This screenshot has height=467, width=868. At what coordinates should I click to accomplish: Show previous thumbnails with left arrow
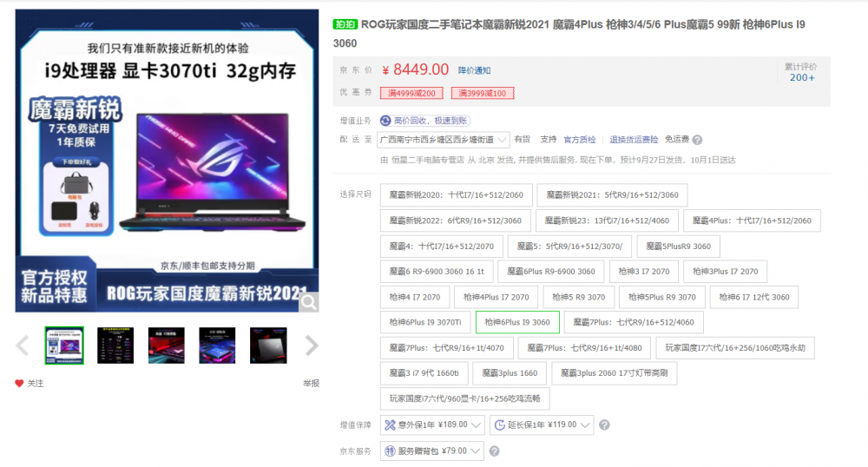23,345
